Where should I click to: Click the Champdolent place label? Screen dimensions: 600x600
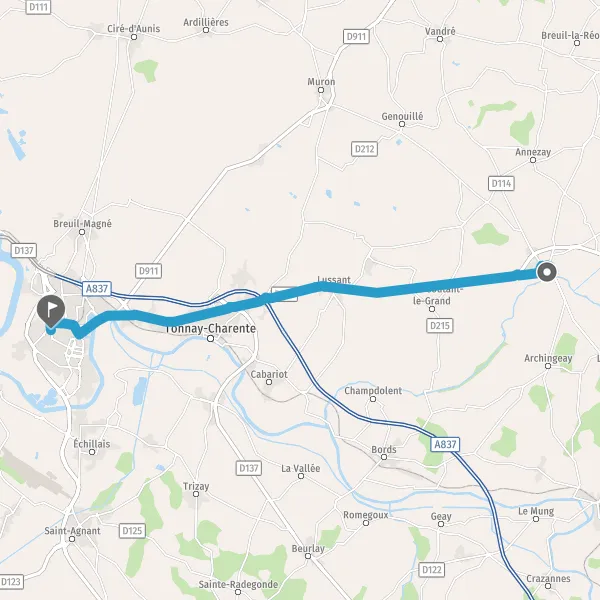click(373, 391)
